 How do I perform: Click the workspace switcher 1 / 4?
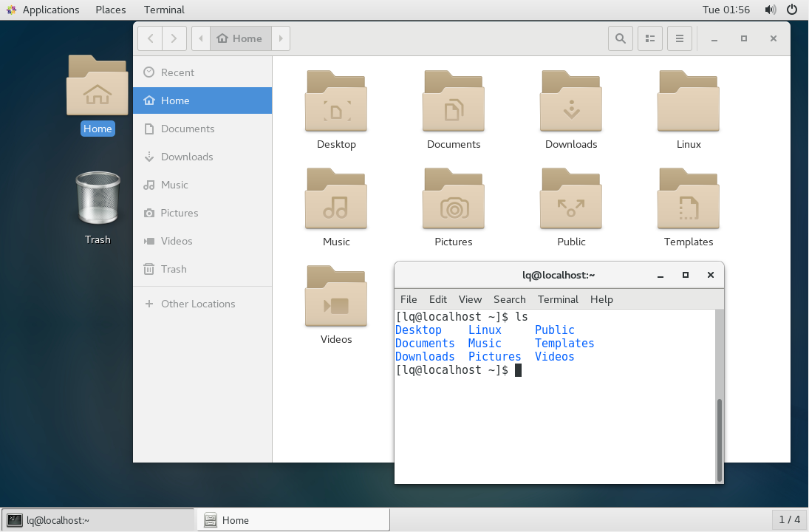[789, 519]
